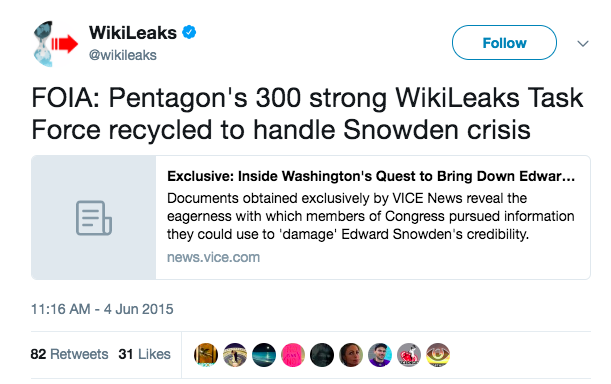Click the second liker avatar with arches

click(235, 355)
